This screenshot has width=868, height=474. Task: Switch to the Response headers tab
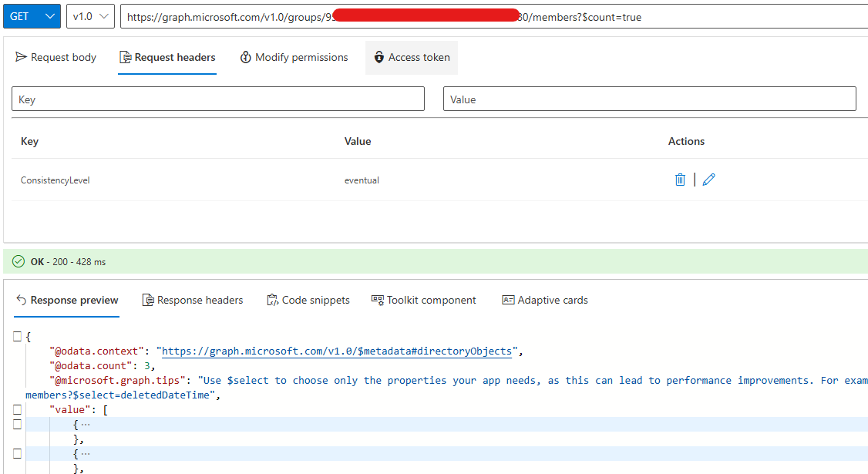point(193,300)
